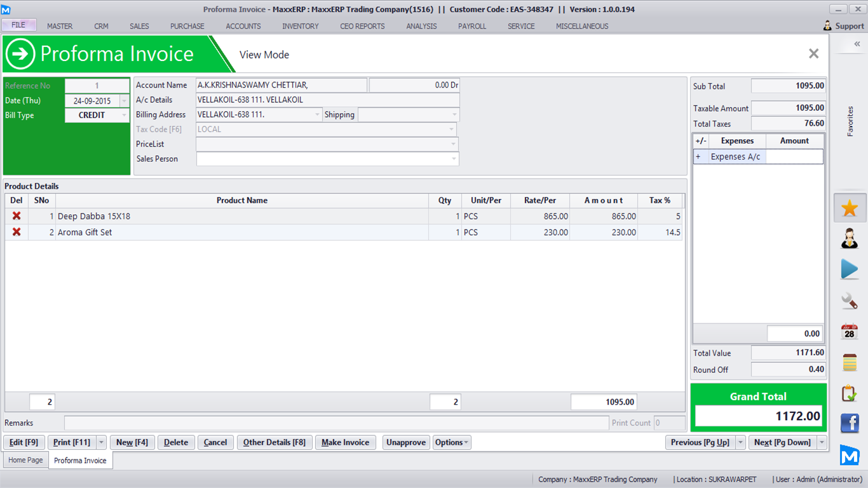Click the yellow notepad icon
This screenshot has height=488, width=868.
[x=850, y=363]
